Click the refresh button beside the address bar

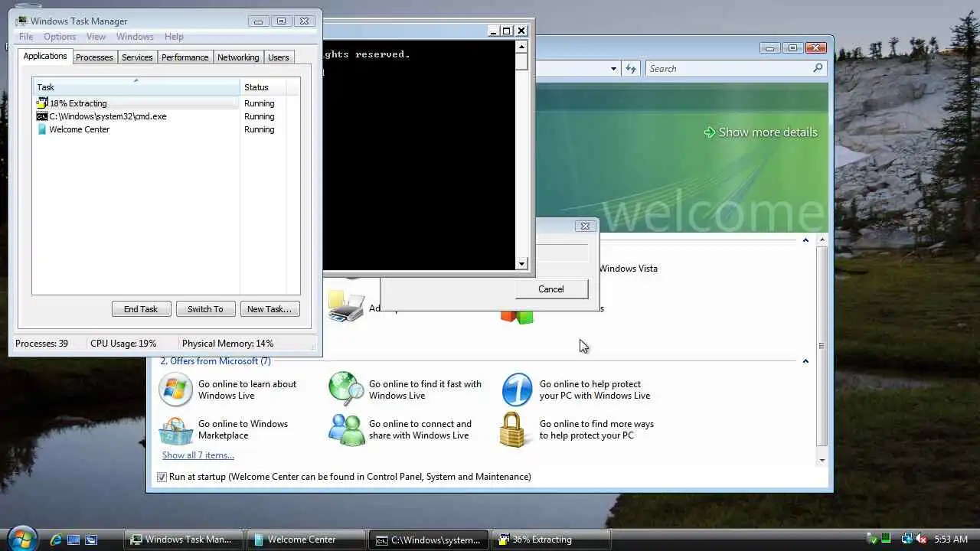631,68
